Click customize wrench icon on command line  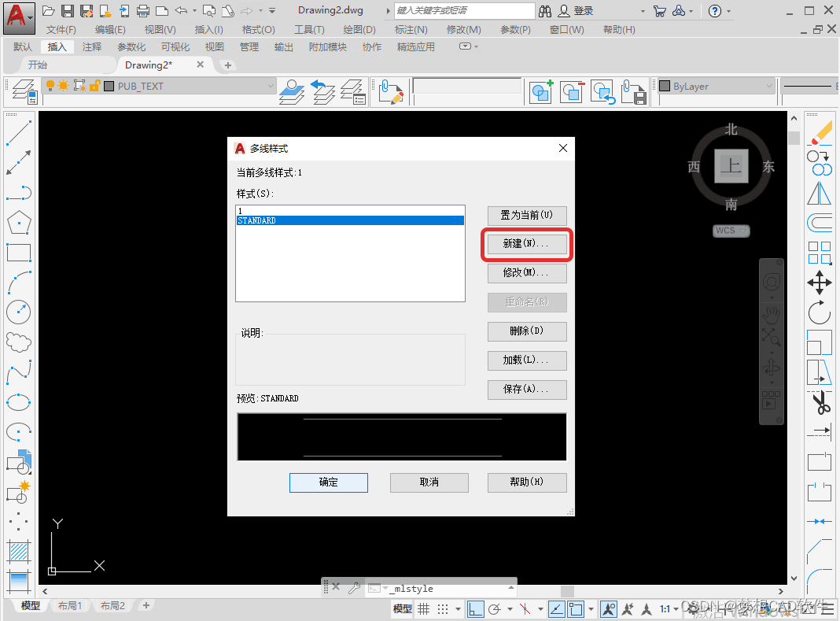[x=354, y=588]
